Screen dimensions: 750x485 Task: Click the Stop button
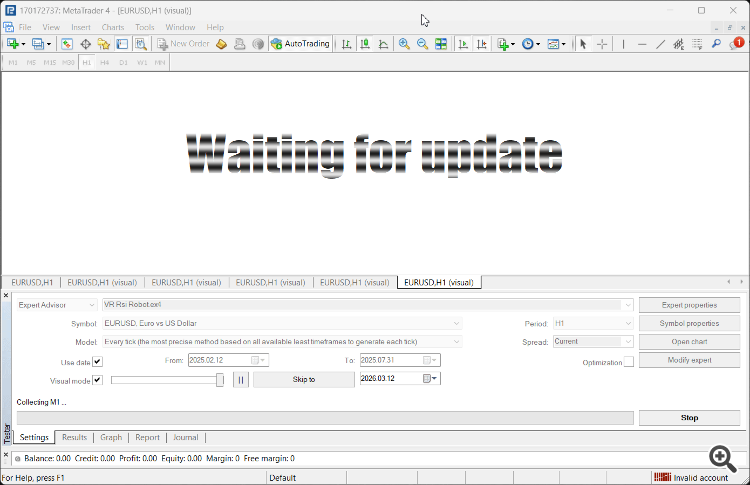(x=689, y=418)
